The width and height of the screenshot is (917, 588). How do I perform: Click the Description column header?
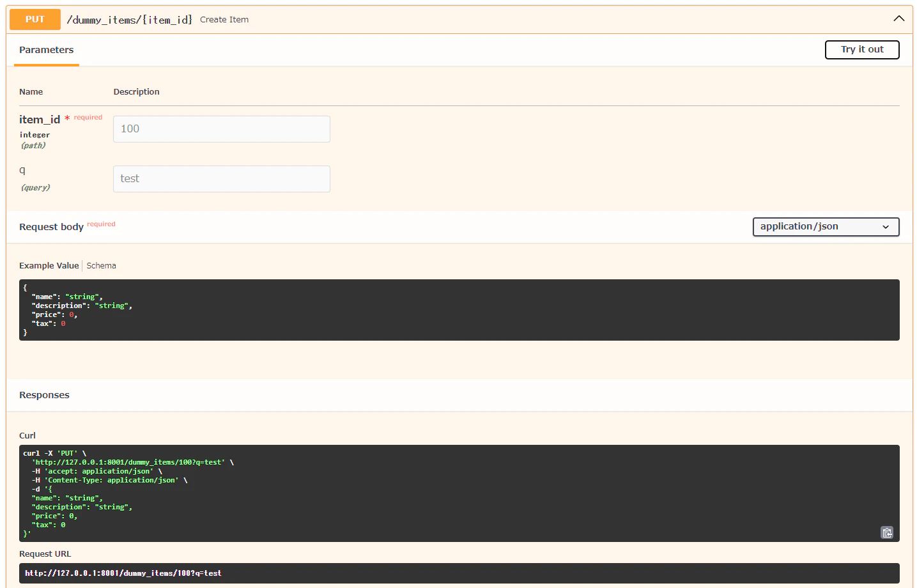[x=136, y=92]
